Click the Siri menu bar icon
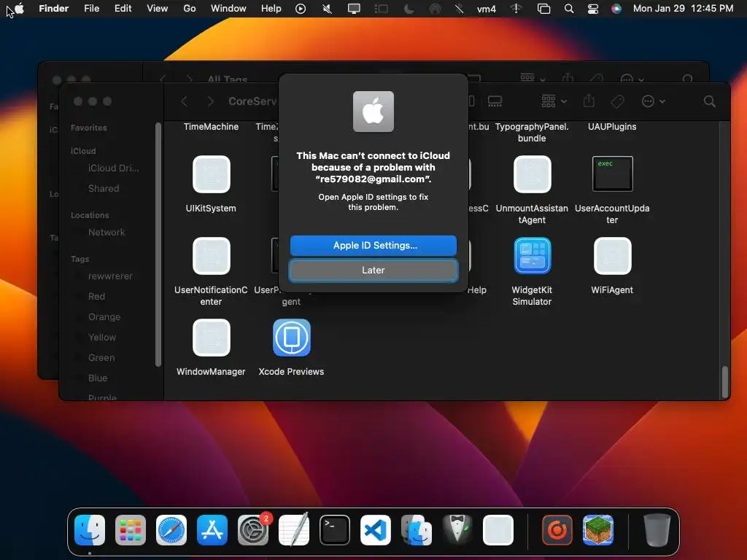The width and height of the screenshot is (747, 560). point(616,9)
